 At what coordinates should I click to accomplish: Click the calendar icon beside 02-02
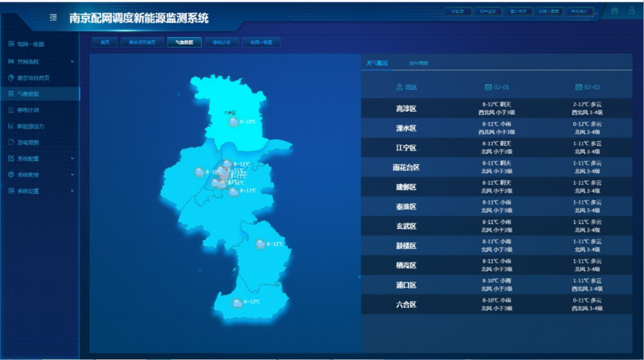pyautogui.click(x=579, y=87)
